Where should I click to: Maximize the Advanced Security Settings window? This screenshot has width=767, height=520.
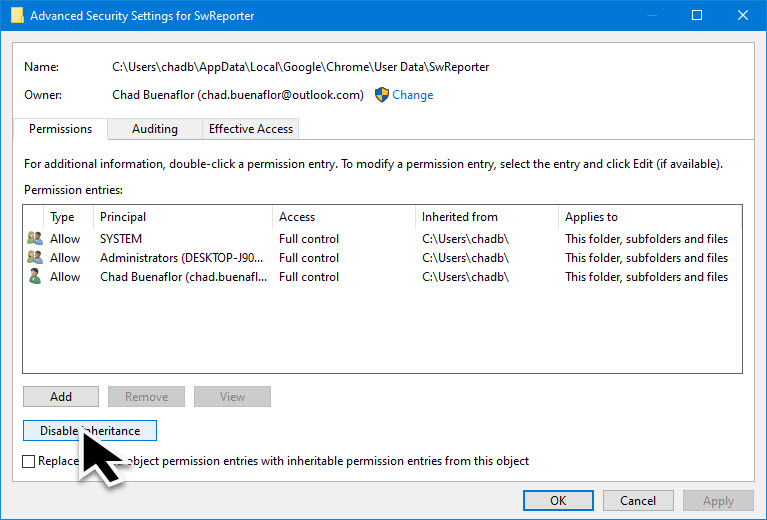pyautogui.click(x=697, y=15)
